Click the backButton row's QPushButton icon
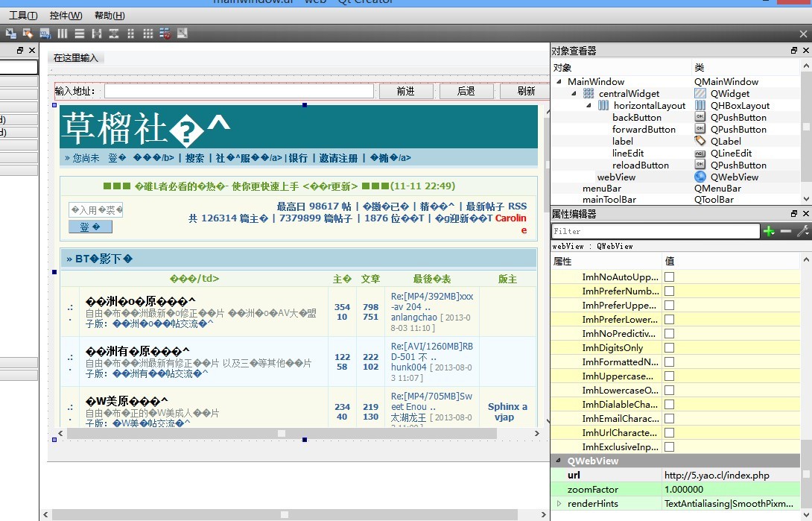Screen dimensions: 812x521 coord(700,117)
